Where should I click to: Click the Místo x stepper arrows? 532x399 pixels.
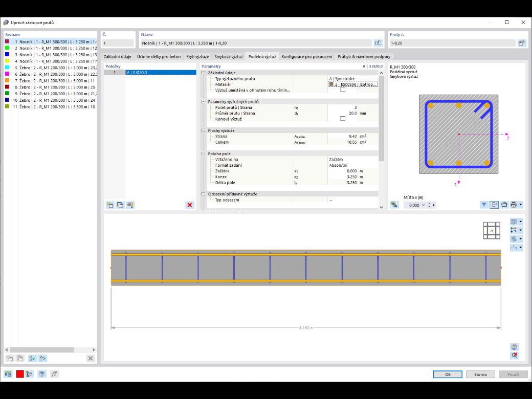pyautogui.click(x=429, y=205)
